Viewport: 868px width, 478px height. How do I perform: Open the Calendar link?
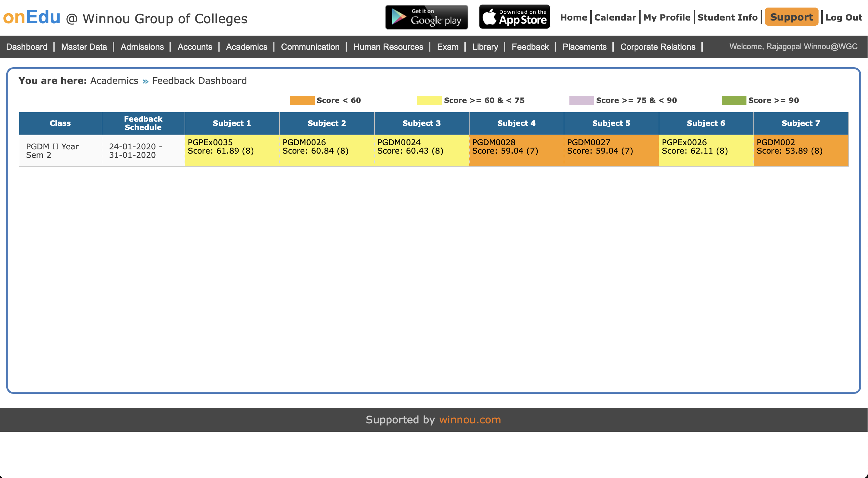pos(615,18)
